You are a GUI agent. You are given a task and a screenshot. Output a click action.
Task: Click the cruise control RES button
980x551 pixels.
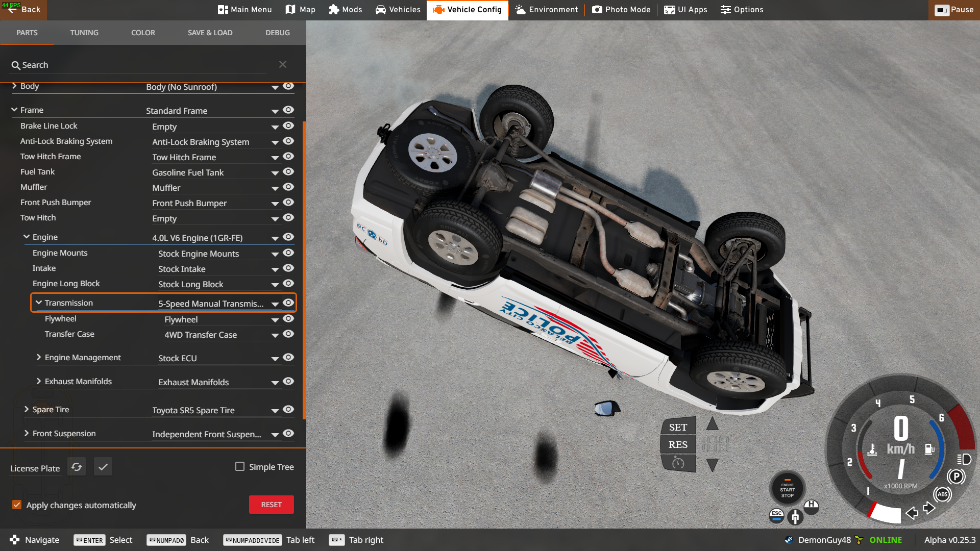(x=678, y=444)
